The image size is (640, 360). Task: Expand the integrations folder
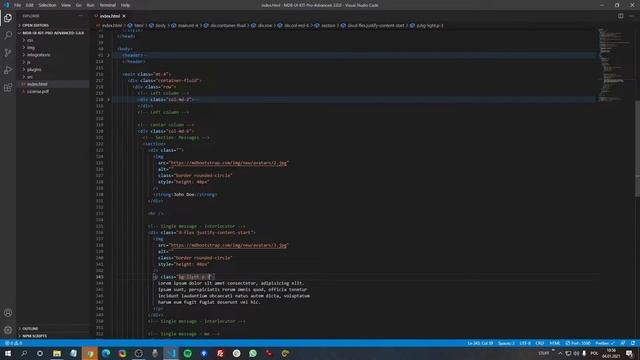click(39, 55)
